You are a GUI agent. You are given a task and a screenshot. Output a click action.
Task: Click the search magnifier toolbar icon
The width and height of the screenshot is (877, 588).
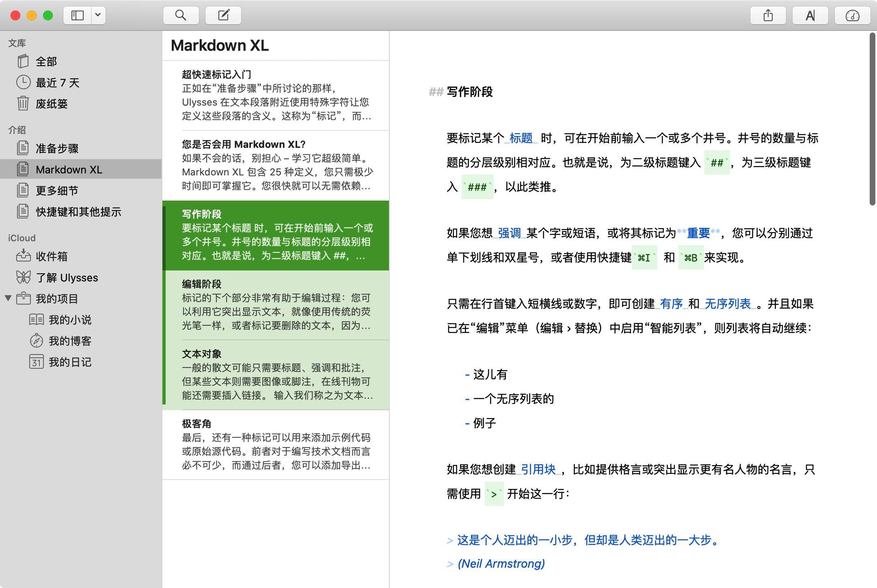click(181, 15)
